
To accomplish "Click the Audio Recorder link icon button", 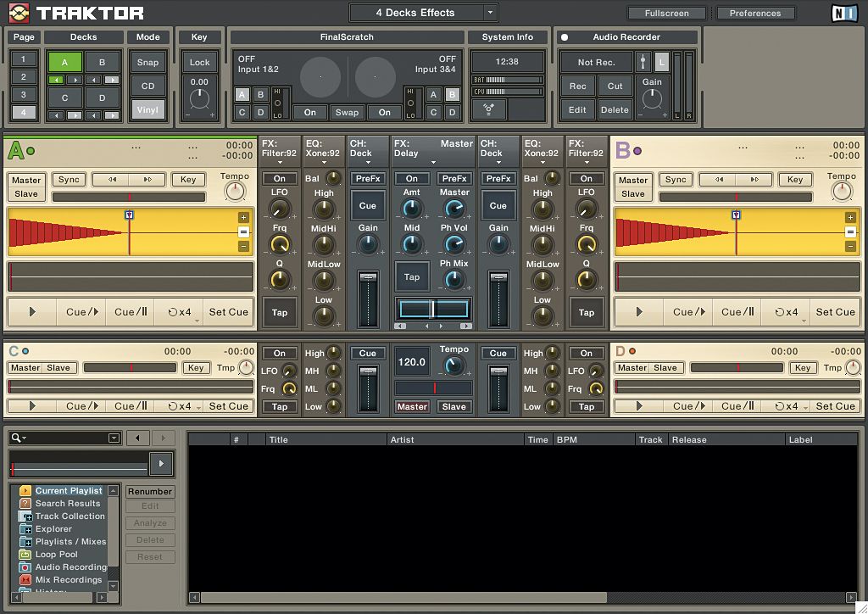I will point(643,62).
